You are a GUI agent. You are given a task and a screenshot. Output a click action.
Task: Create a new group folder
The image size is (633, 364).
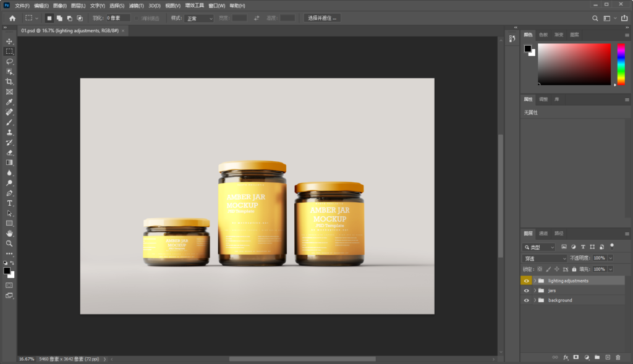[597, 357]
